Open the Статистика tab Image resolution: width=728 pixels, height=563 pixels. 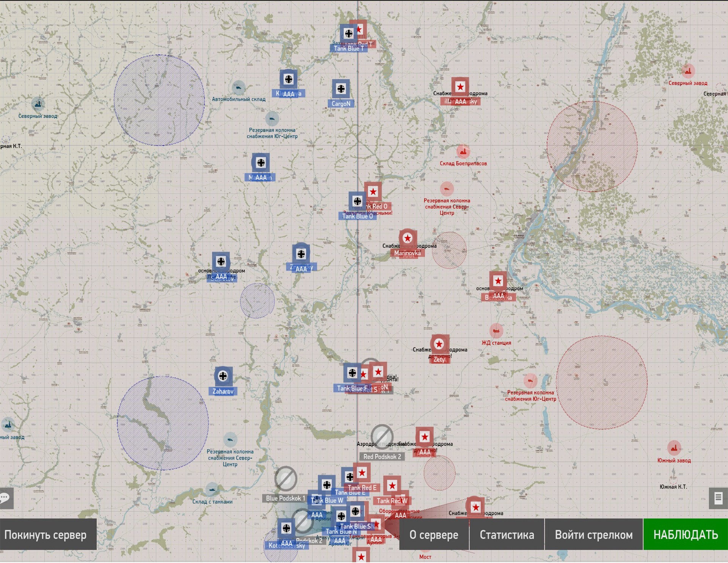click(507, 535)
